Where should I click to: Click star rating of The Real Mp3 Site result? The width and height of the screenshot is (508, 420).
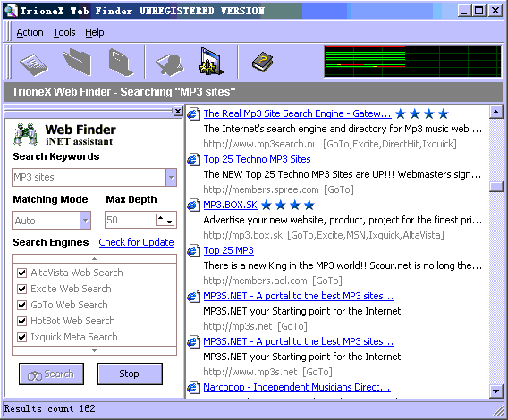(x=422, y=113)
